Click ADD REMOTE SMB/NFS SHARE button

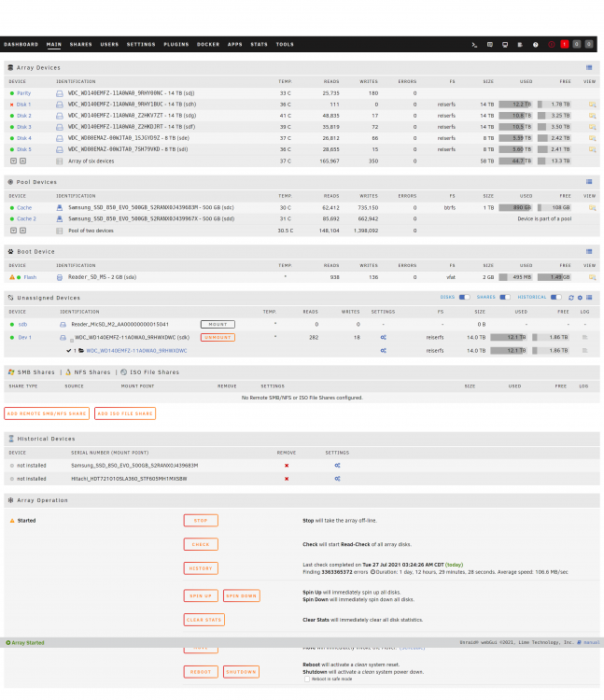(x=47, y=413)
